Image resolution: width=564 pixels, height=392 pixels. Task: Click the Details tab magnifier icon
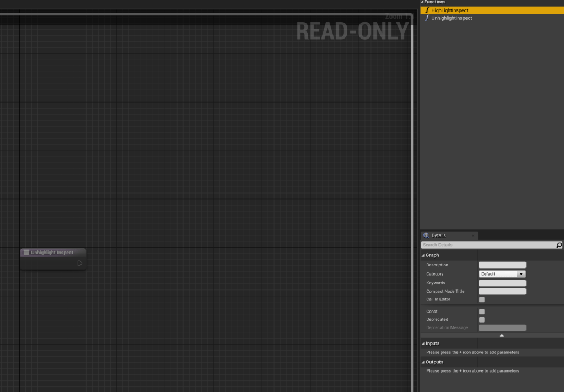[426, 235]
